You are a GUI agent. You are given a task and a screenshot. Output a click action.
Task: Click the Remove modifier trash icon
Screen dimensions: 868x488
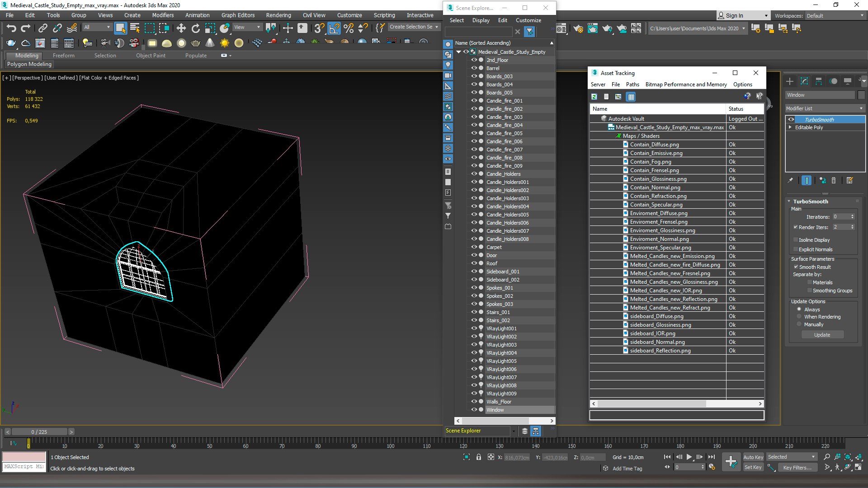pos(834,180)
